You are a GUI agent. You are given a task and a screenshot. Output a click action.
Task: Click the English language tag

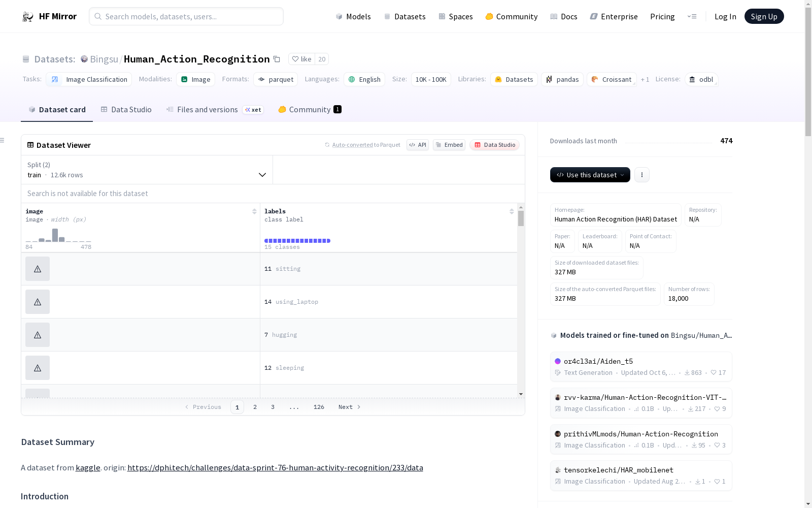[x=364, y=79]
